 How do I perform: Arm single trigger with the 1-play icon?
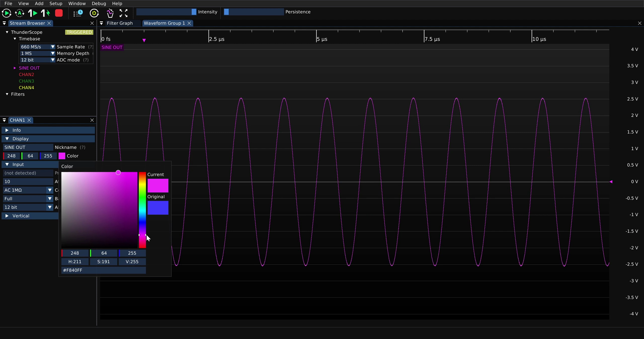[32, 13]
